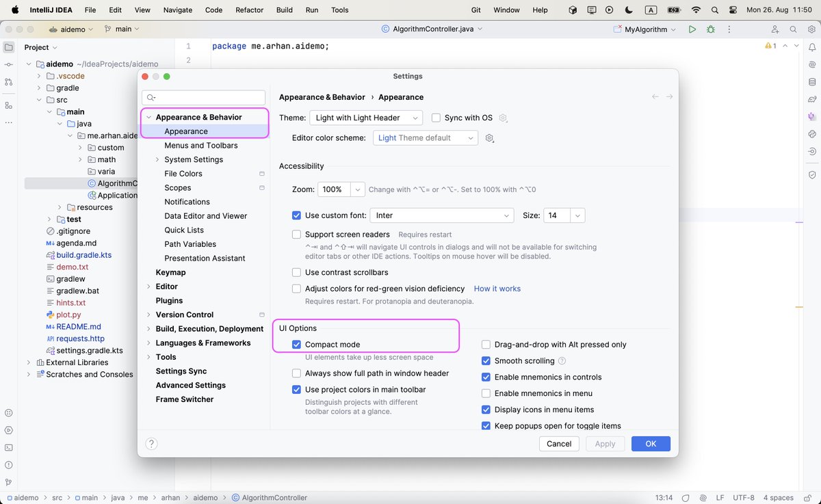Show more tool windows ellipsis in left stripe

[8, 122]
